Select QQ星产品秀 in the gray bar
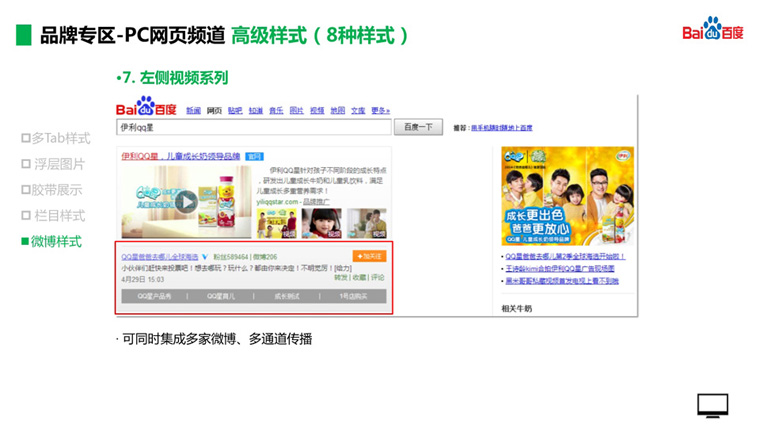This screenshot has height=428, width=760. 154,296
